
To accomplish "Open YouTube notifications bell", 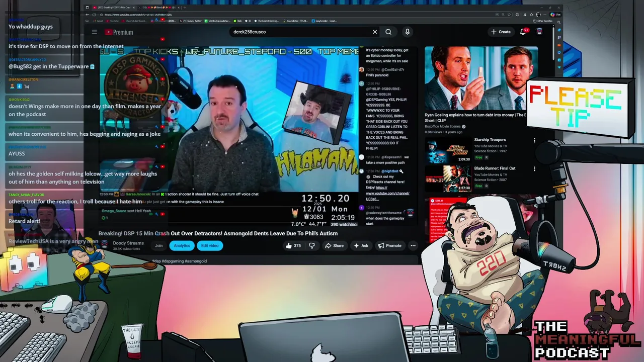I will tap(524, 32).
